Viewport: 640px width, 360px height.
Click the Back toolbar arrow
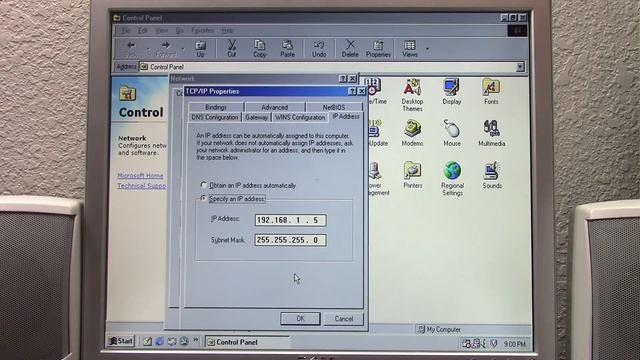point(131,49)
